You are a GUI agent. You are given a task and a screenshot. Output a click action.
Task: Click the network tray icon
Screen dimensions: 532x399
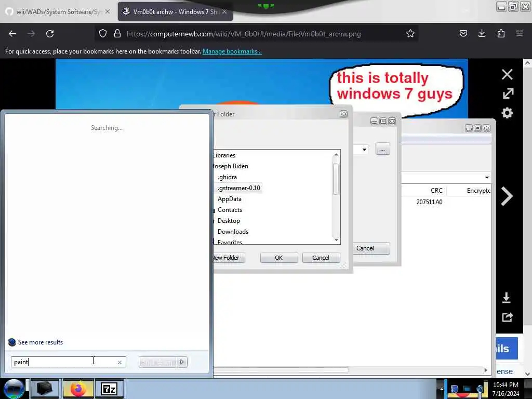point(467,389)
